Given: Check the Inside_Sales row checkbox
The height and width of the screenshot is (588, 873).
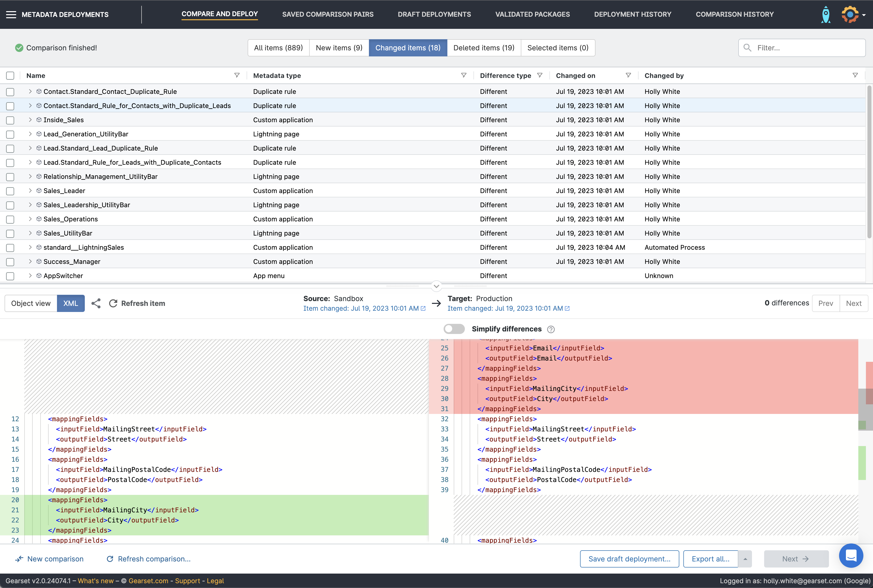Looking at the screenshot, I should [10, 120].
